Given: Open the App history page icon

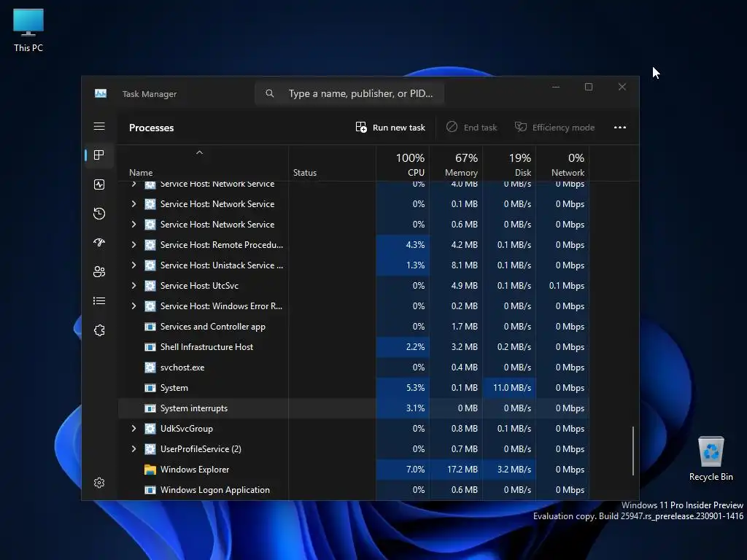Looking at the screenshot, I should pos(99,214).
